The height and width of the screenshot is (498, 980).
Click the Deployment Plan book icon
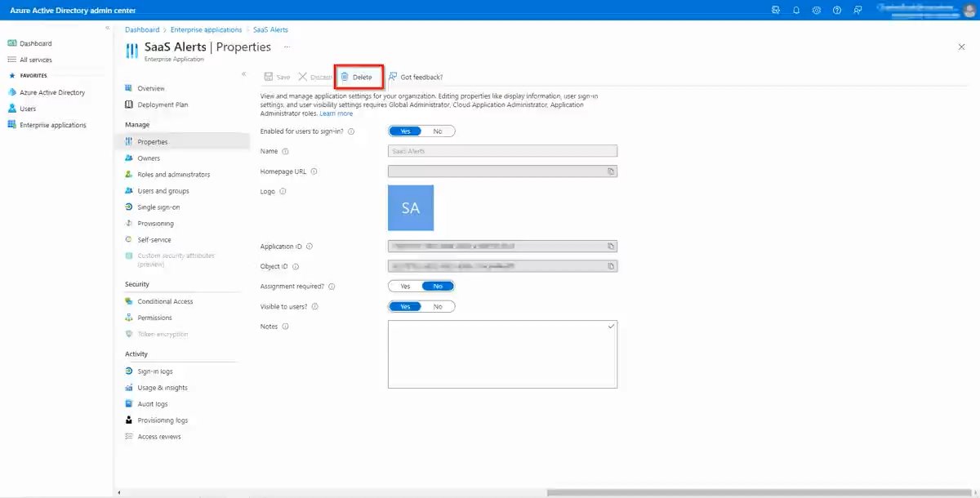pos(129,104)
